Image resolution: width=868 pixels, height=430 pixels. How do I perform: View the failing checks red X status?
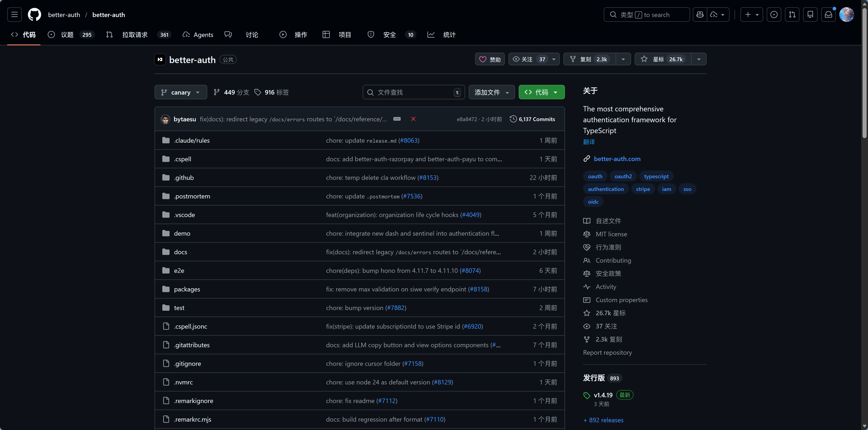coord(413,119)
